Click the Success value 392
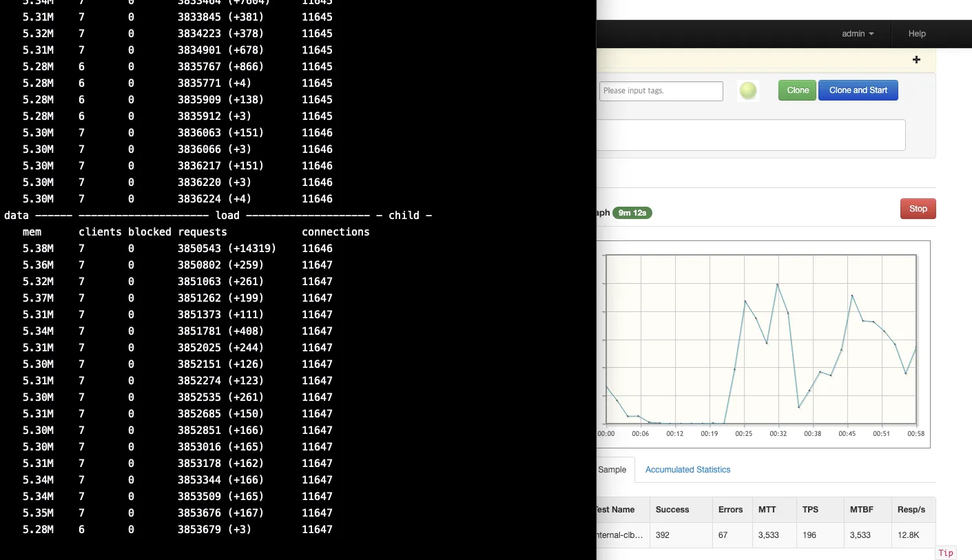 (663, 535)
